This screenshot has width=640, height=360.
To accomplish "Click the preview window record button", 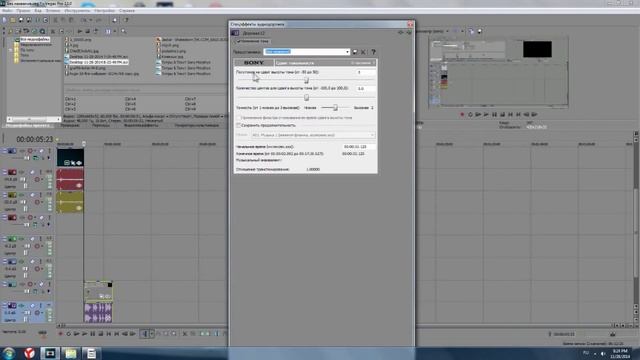I will (462, 115).
